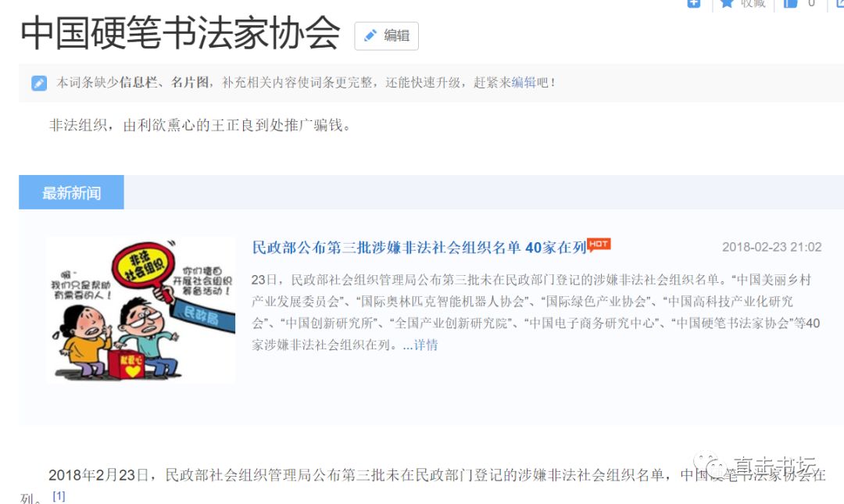
Task: Open the 编辑 link in the notice bar
Action: [x=524, y=82]
